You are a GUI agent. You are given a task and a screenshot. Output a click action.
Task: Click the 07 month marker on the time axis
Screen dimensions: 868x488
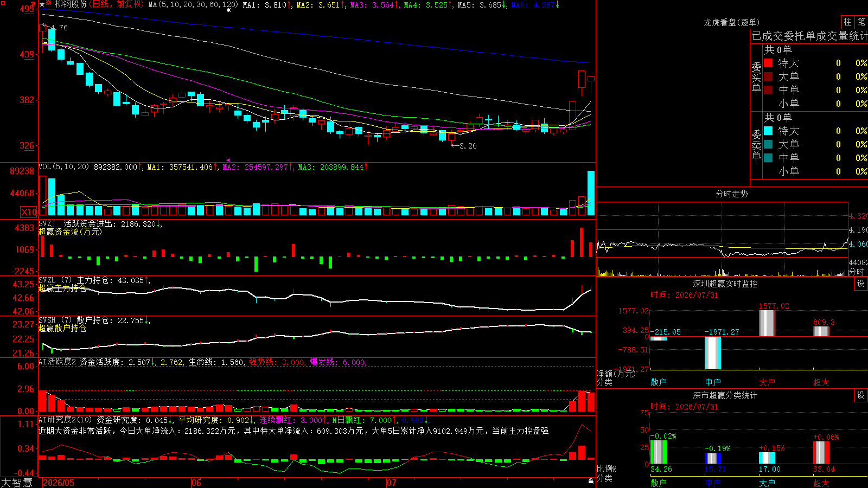point(392,483)
